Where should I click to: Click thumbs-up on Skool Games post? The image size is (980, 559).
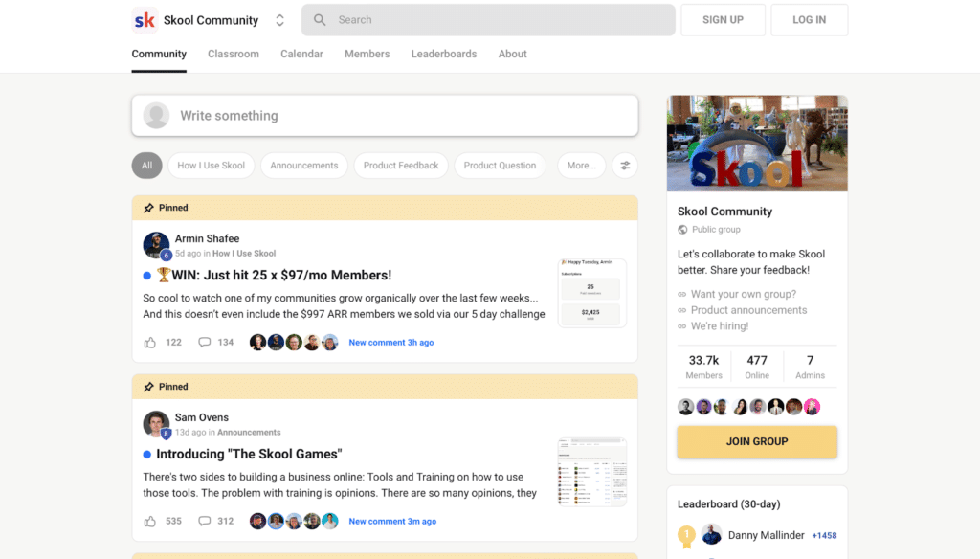(x=150, y=522)
